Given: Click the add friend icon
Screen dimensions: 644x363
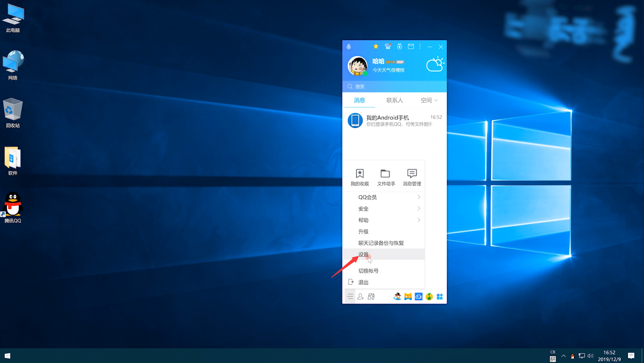Looking at the screenshot, I should pyautogui.click(x=360, y=297).
